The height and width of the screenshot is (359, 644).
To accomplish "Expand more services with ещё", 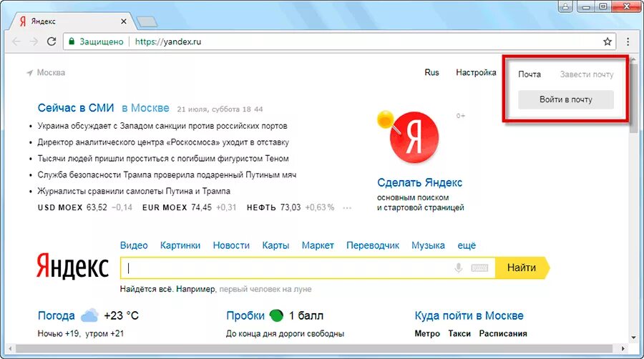I will pyautogui.click(x=467, y=245).
